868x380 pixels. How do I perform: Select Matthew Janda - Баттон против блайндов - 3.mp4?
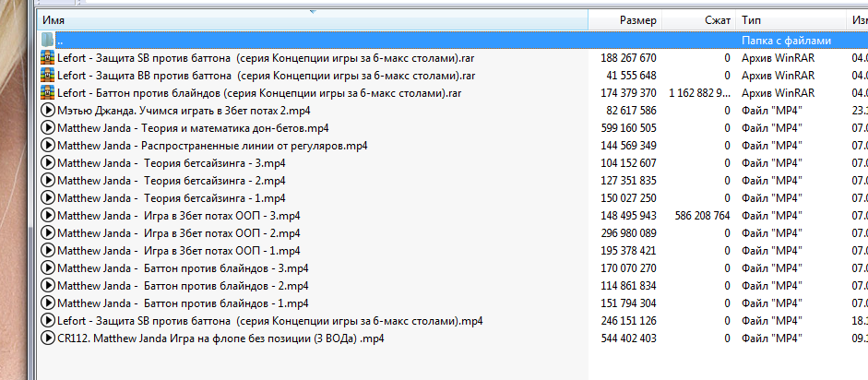[x=183, y=268]
